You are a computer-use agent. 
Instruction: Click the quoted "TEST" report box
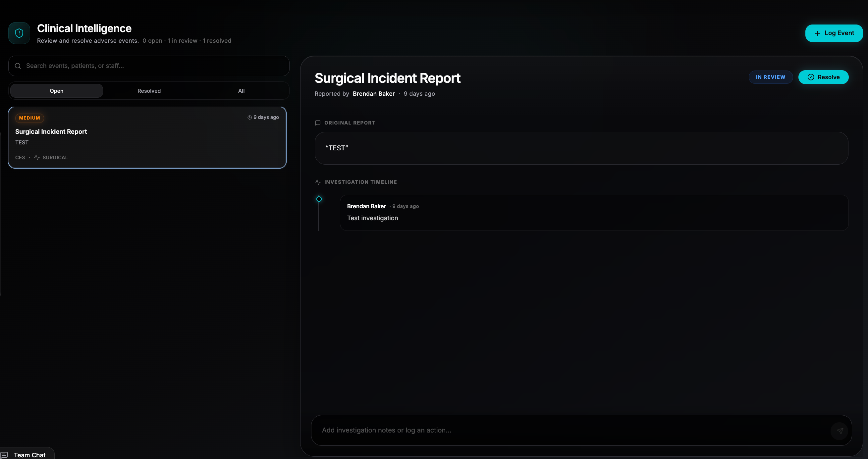(x=581, y=148)
